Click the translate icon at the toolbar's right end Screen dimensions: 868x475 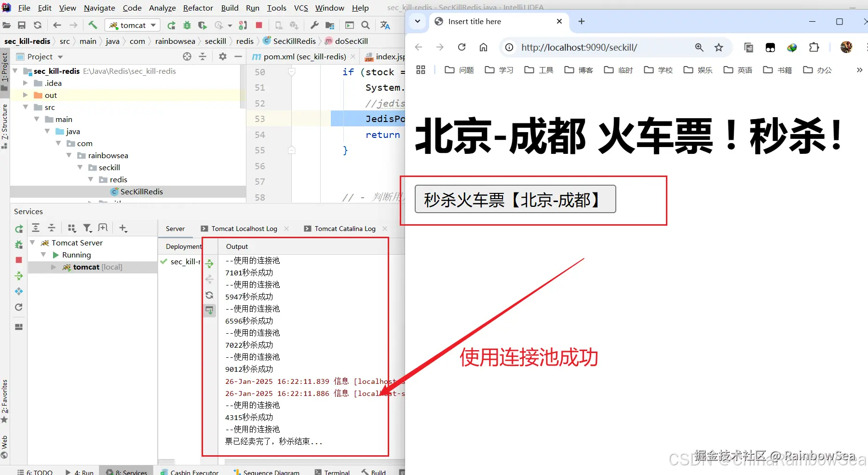pyautogui.click(x=385, y=25)
